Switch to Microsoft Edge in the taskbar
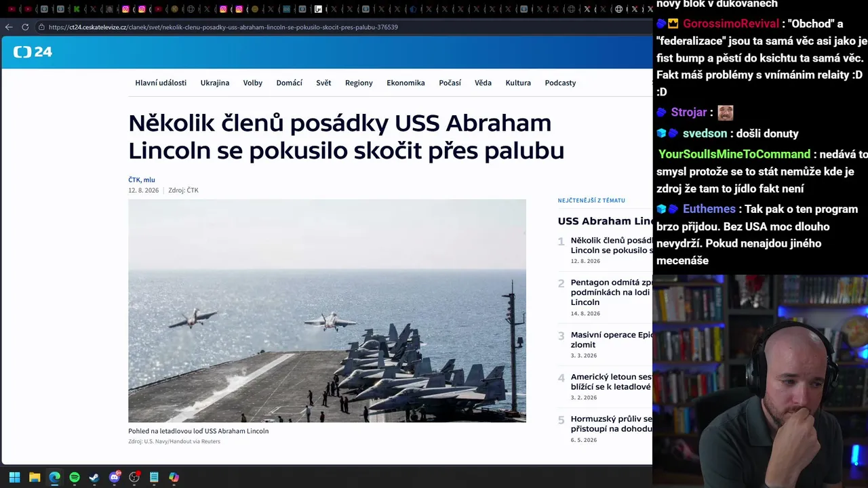The height and width of the screenshot is (488, 868). pyautogui.click(x=54, y=477)
